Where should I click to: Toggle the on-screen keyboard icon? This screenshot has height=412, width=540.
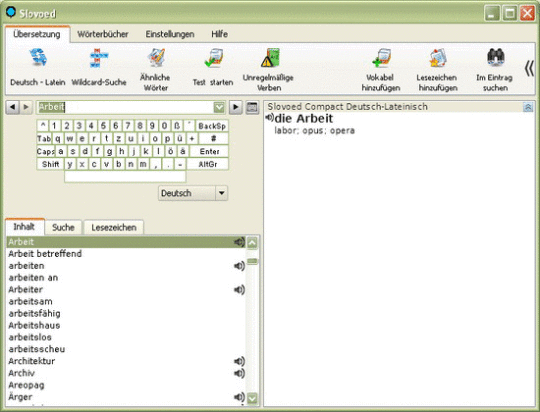(252, 107)
